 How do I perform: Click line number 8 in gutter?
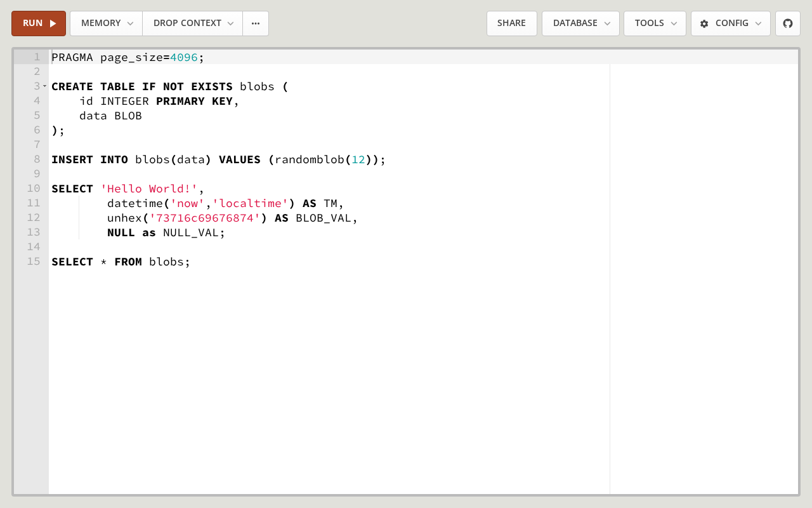[x=37, y=159]
